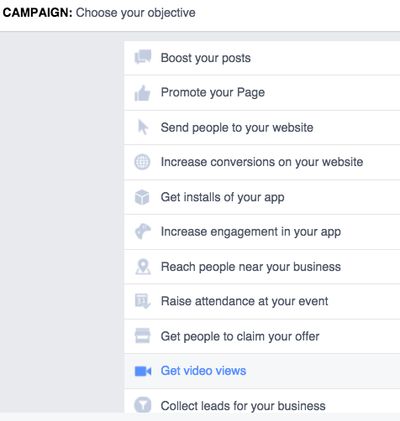
Task: Click the funnel icon for collecting leads
Action: [142, 405]
